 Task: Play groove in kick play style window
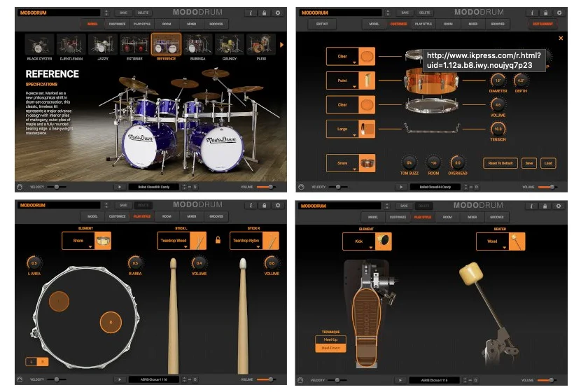[x=400, y=380]
